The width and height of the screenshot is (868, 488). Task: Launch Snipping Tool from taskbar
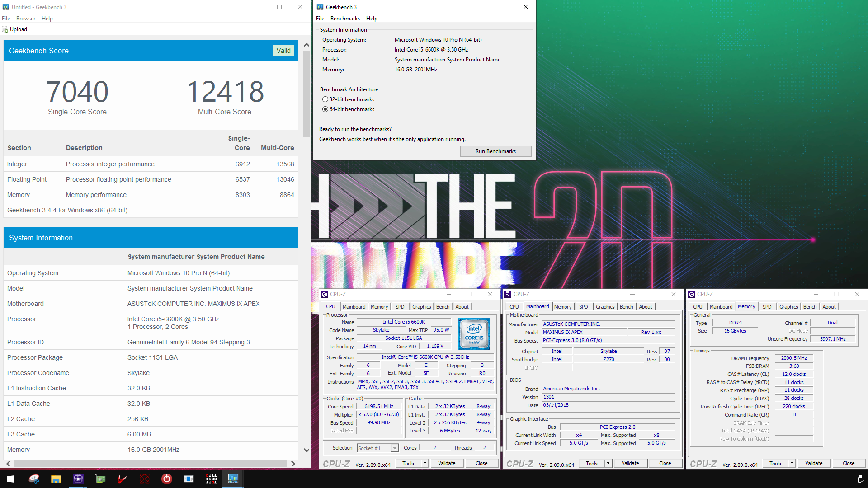[34, 479]
